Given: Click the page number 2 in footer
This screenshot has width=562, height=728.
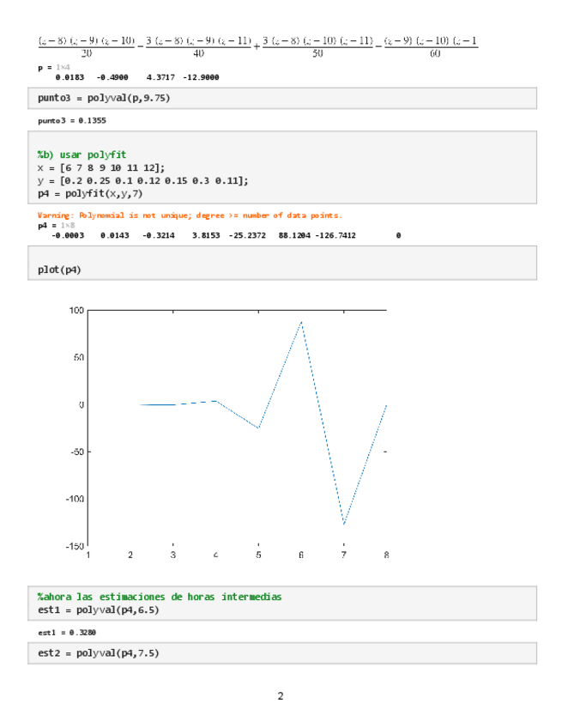Looking at the screenshot, I should [280, 695].
